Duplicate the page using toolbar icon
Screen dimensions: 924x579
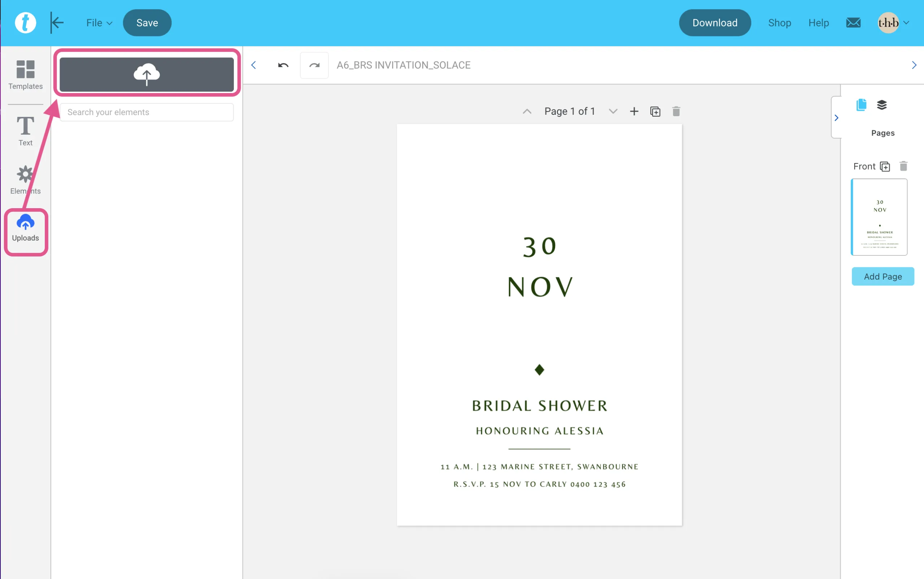[655, 111]
